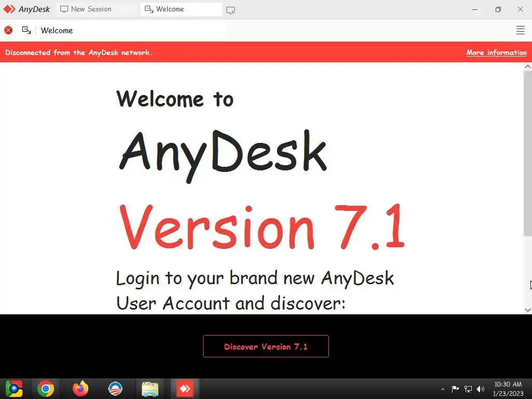Viewport: 532px width, 399px height.
Task: Click the Disconnected from the AnyDesk network message
Action: click(79, 52)
